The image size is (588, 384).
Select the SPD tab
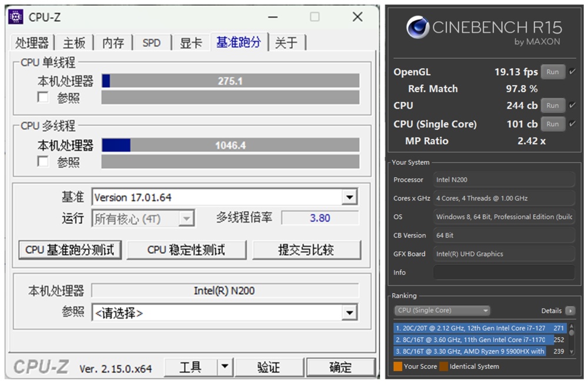152,43
